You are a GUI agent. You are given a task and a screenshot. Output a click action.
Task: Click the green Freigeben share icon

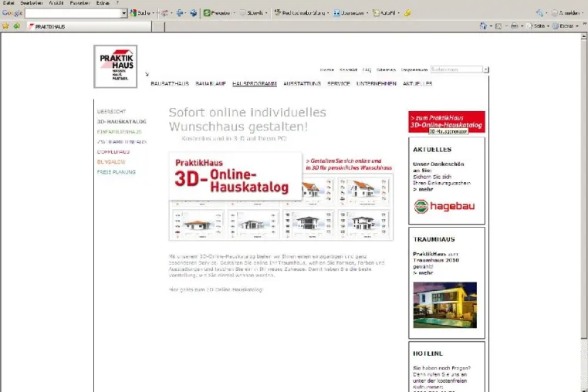(207, 13)
